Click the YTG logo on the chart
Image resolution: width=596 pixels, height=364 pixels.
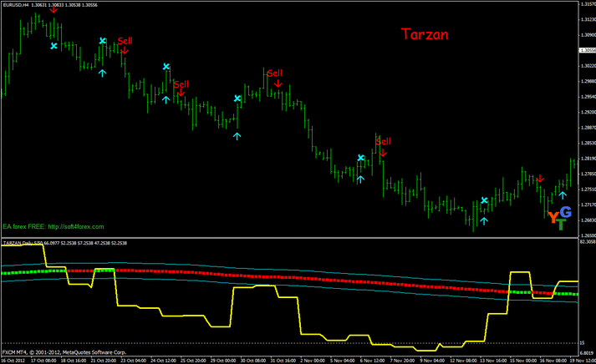point(559,217)
